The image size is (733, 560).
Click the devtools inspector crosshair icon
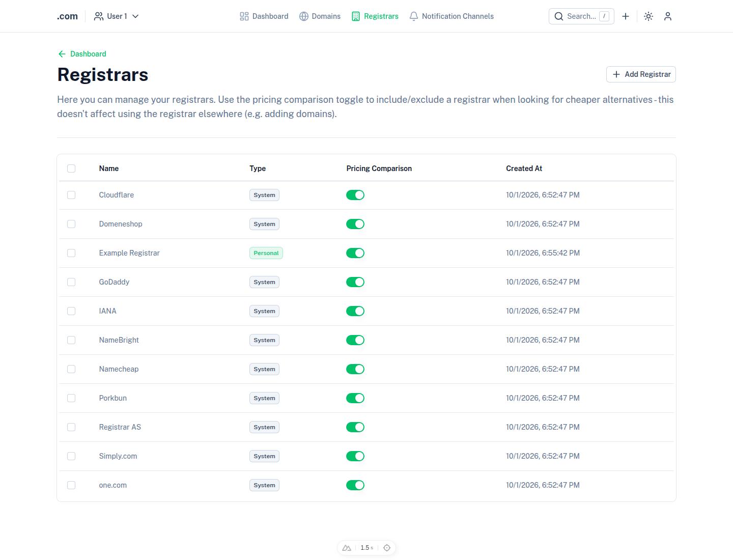pos(387,548)
